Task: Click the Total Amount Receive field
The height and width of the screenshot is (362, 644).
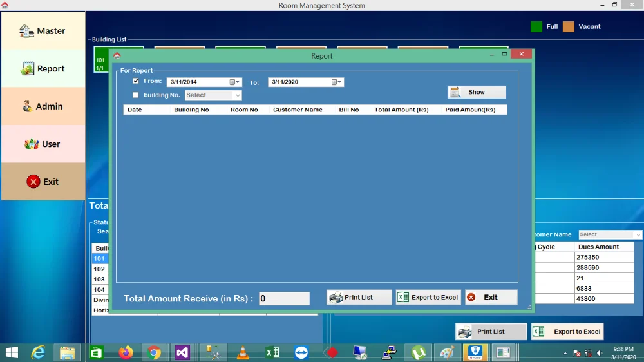Action: point(284,299)
